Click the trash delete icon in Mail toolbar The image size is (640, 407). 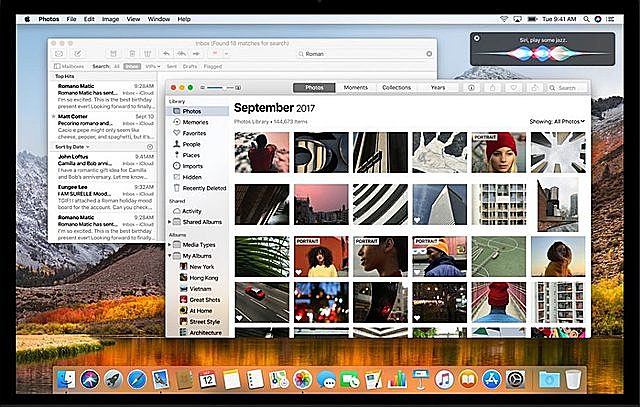[x=132, y=53]
